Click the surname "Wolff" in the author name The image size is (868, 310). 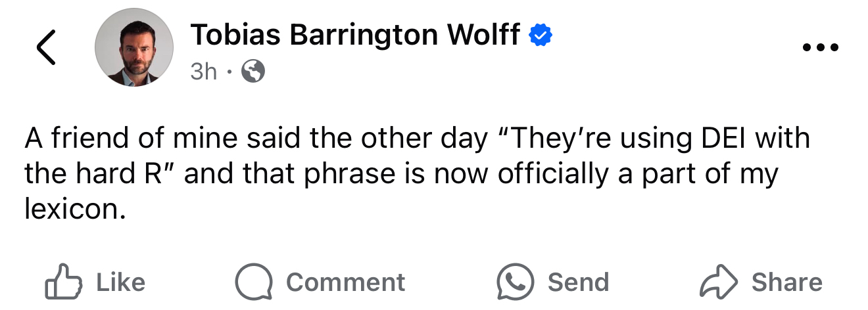pos(485,34)
